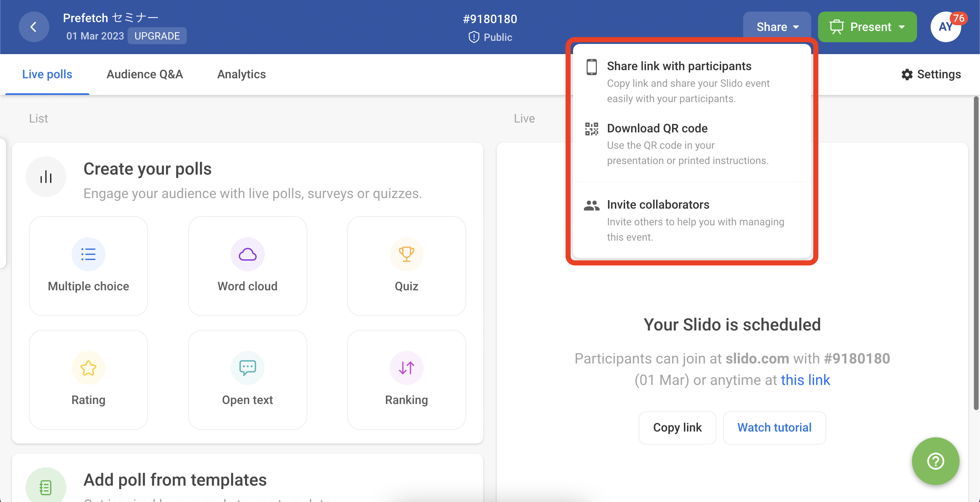Open the Present dropdown arrow
980x502 pixels.
[902, 27]
